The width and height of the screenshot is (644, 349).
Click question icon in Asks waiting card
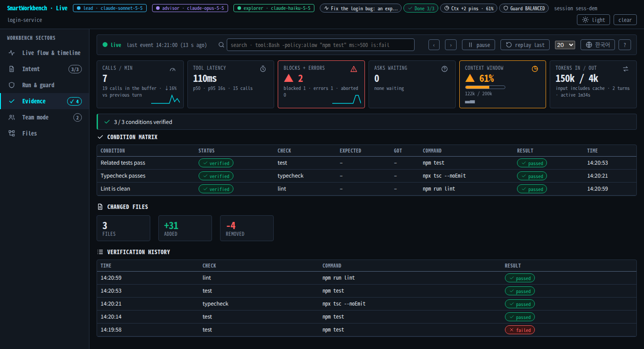click(445, 68)
